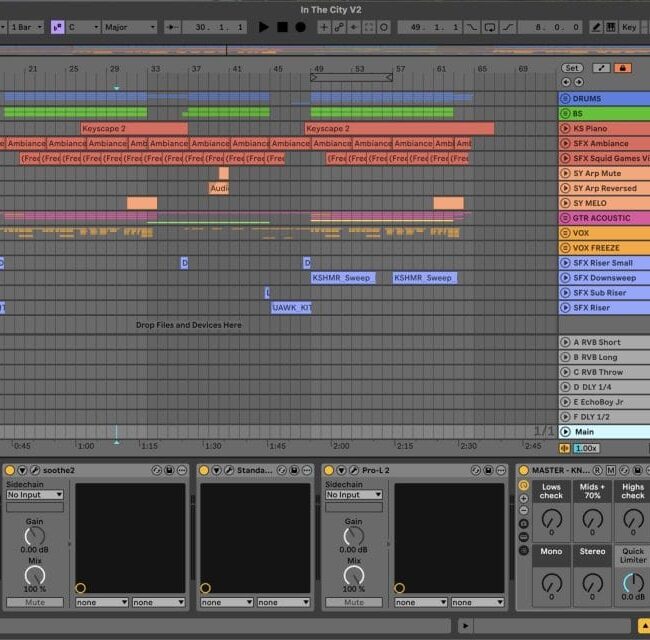The height and width of the screenshot is (640, 650).
Task: Open the 1 Bar quantization dropdown
Action: click(x=24, y=27)
